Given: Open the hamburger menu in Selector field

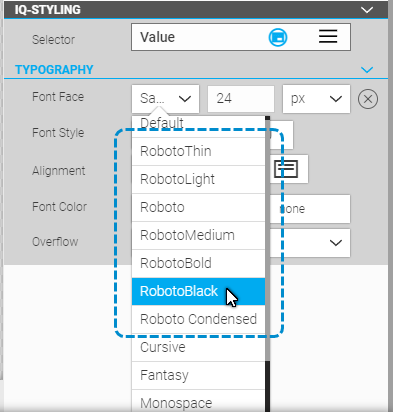Looking at the screenshot, I should [x=328, y=36].
